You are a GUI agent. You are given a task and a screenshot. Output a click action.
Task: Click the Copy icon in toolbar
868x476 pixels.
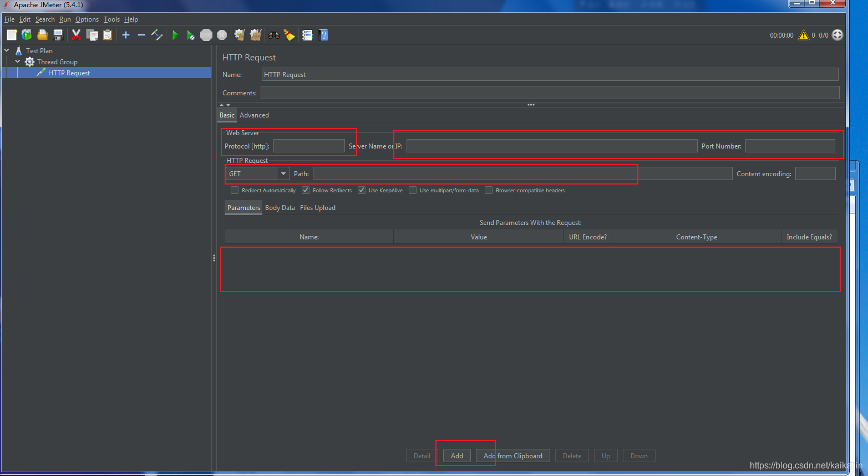92,35
